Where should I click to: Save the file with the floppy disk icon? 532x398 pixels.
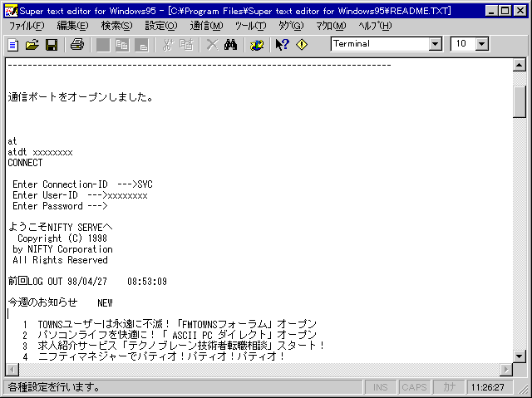coord(52,45)
